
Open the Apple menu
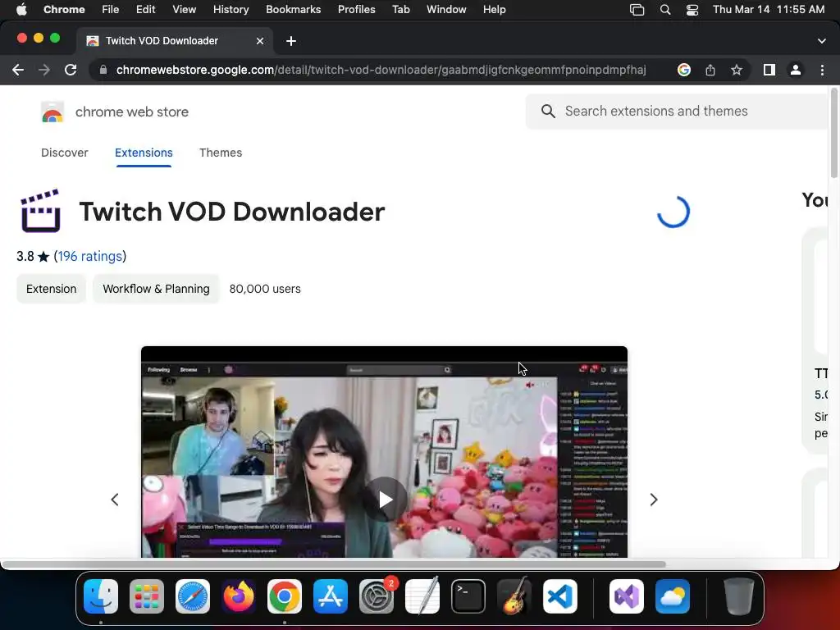[x=21, y=9]
